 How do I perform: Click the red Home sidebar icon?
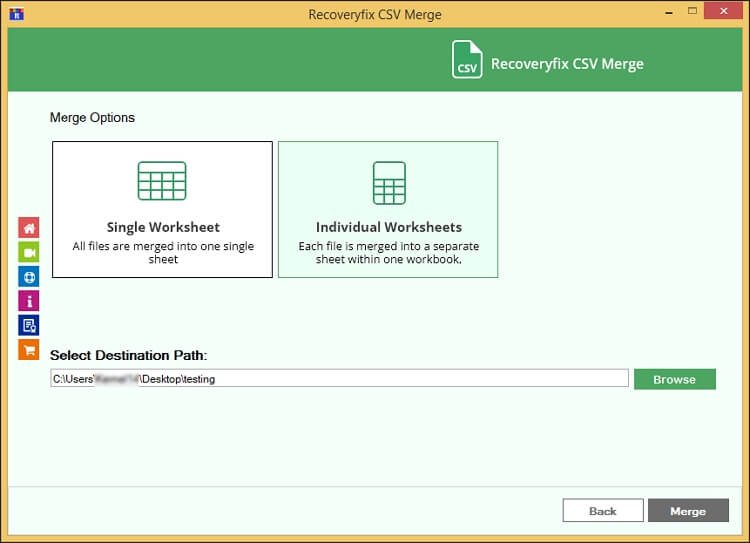pos(29,228)
